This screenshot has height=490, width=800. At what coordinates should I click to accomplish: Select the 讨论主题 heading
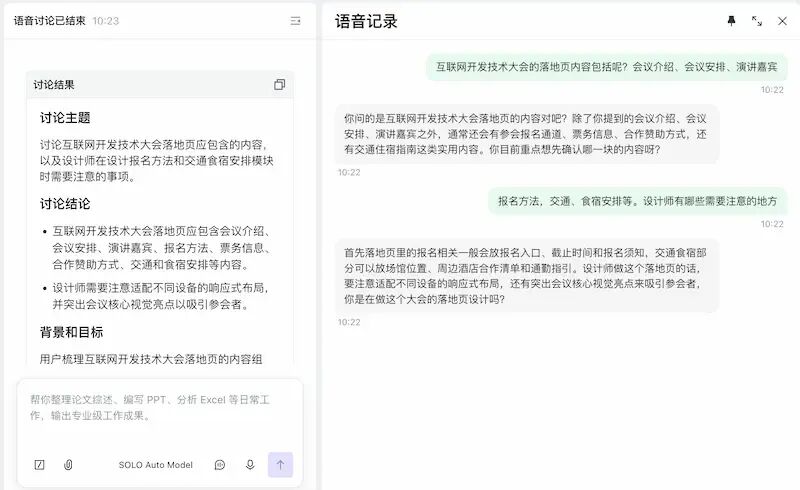point(65,118)
